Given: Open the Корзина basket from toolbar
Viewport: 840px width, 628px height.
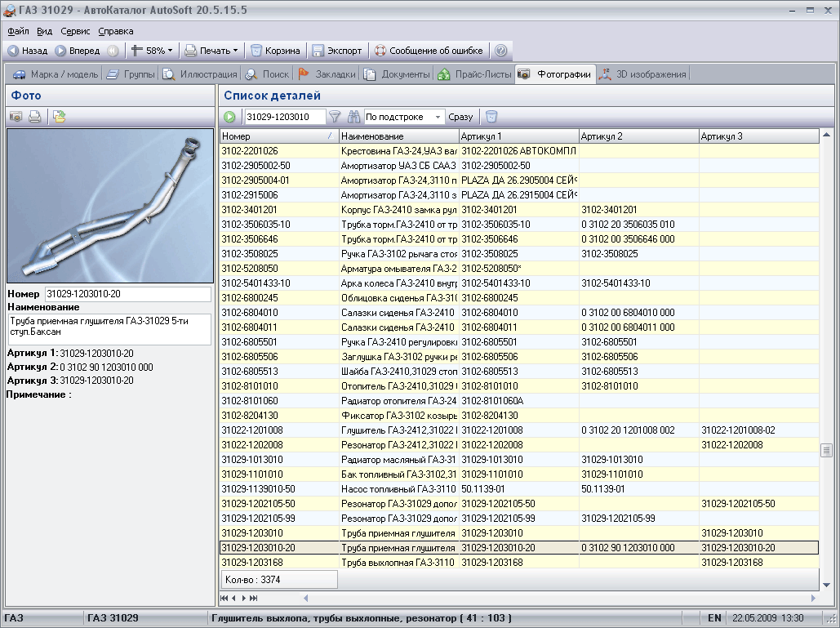Looking at the screenshot, I should (275, 51).
